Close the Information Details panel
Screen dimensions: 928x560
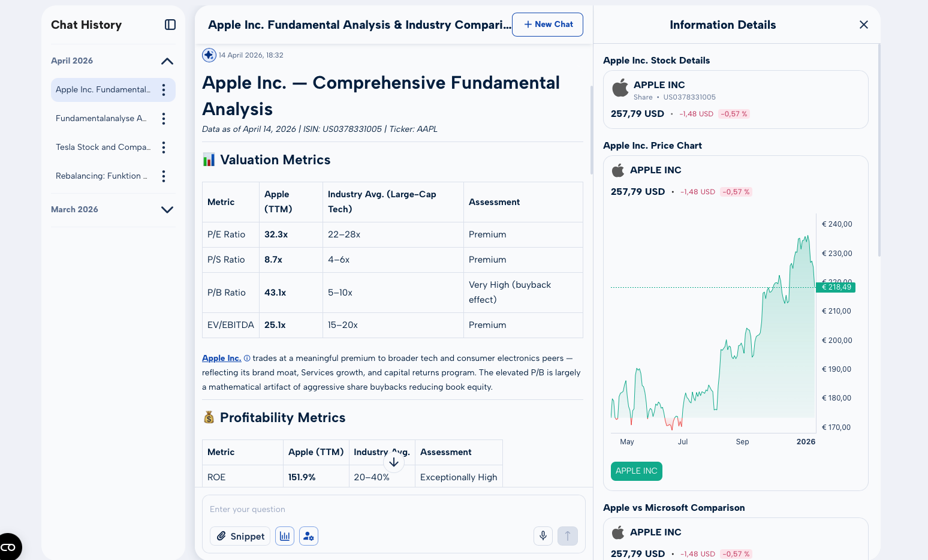pos(863,25)
